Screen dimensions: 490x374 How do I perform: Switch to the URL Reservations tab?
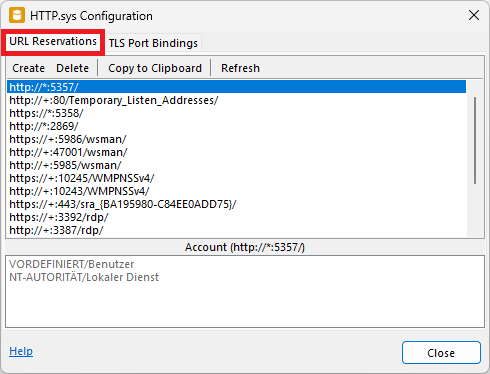point(53,42)
